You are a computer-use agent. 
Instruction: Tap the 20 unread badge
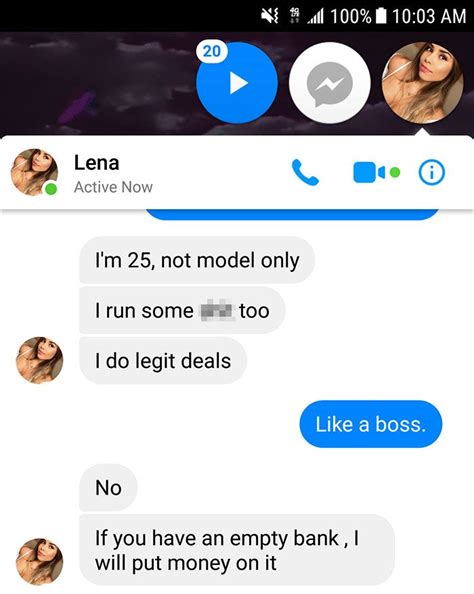point(212,51)
